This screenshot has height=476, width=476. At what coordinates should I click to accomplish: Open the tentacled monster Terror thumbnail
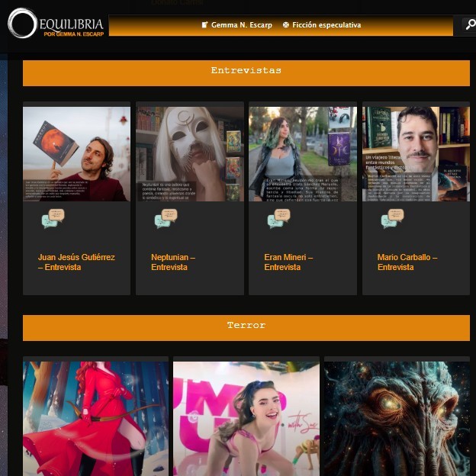397,418
